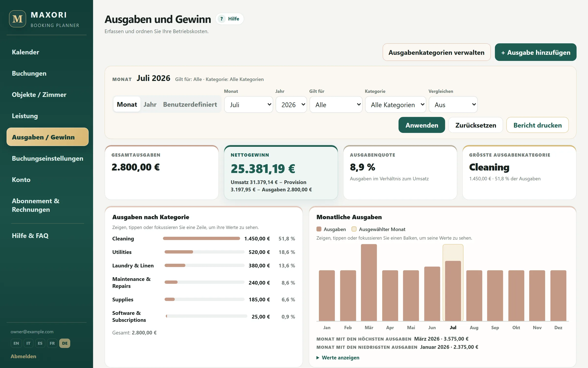Switch period mode to Jahr

(150, 105)
